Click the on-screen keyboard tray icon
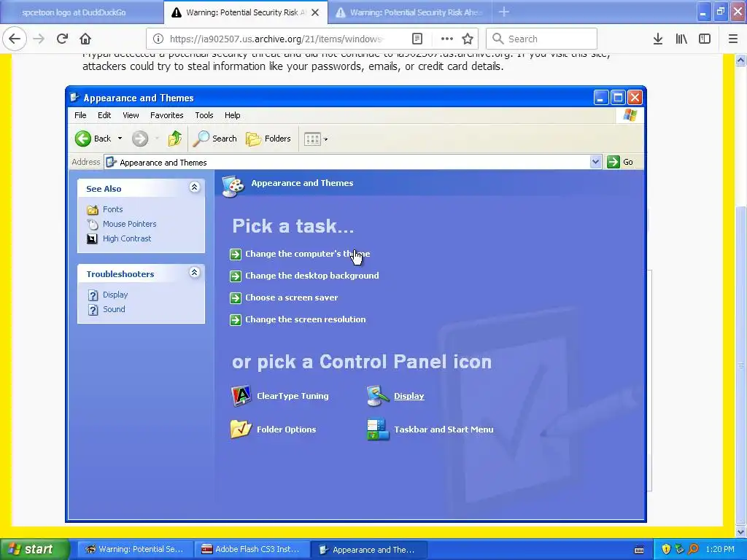The height and width of the screenshot is (560, 747). 639,550
